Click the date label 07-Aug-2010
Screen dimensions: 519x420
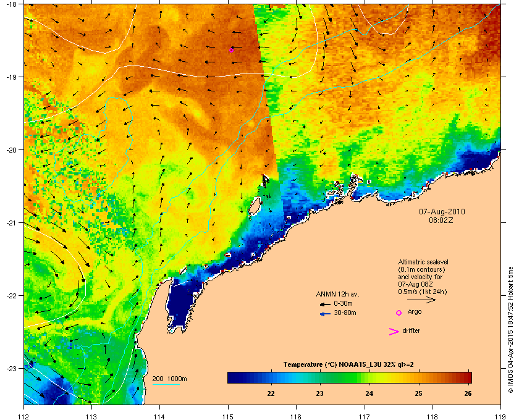(x=442, y=212)
